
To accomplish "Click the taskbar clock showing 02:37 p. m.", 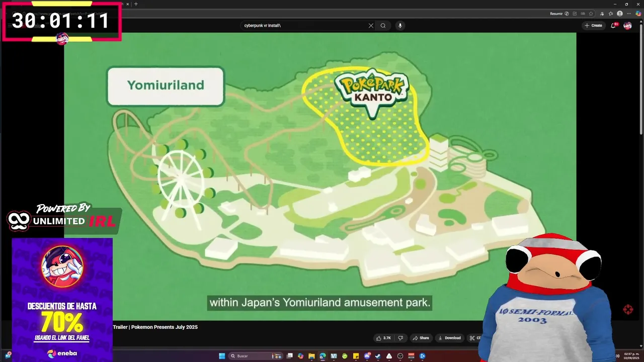I will point(631,356).
